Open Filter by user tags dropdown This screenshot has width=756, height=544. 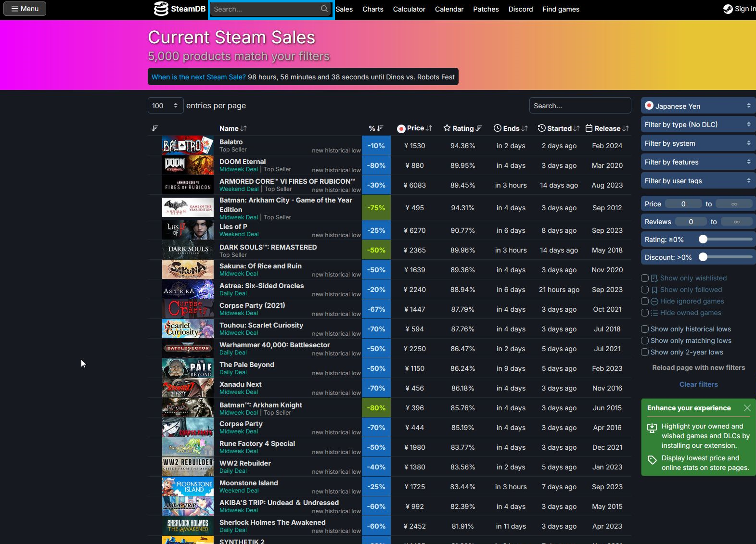click(x=698, y=181)
